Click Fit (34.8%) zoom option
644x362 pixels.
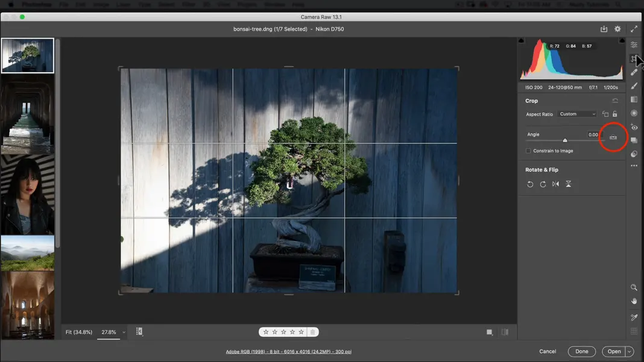[79, 332]
